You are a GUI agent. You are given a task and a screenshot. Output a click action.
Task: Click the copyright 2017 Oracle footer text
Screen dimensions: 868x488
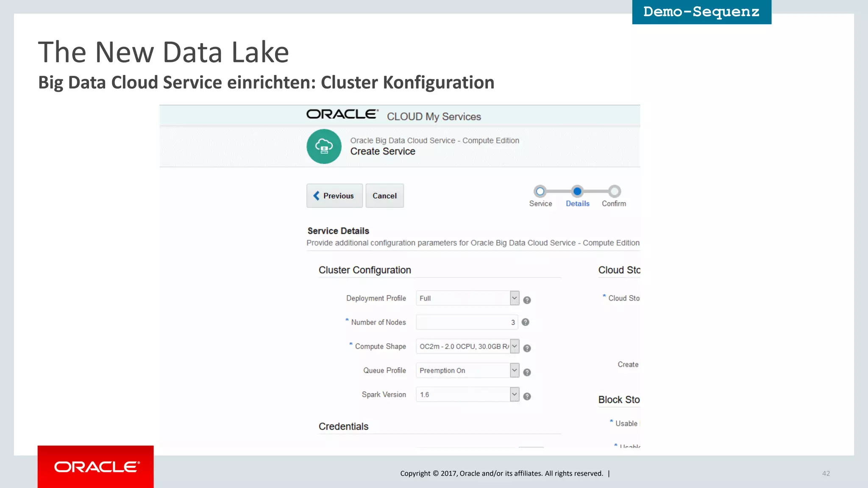click(502, 474)
